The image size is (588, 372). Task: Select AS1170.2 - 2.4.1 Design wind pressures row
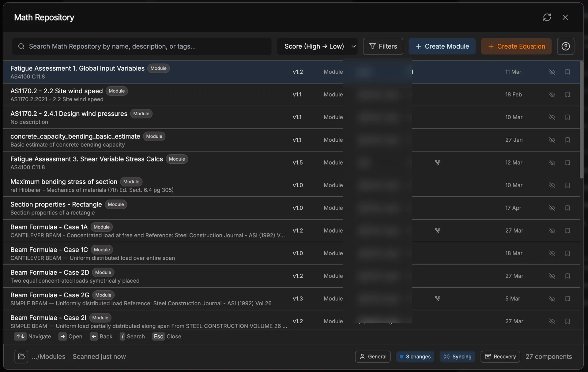pyautogui.click(x=291, y=117)
